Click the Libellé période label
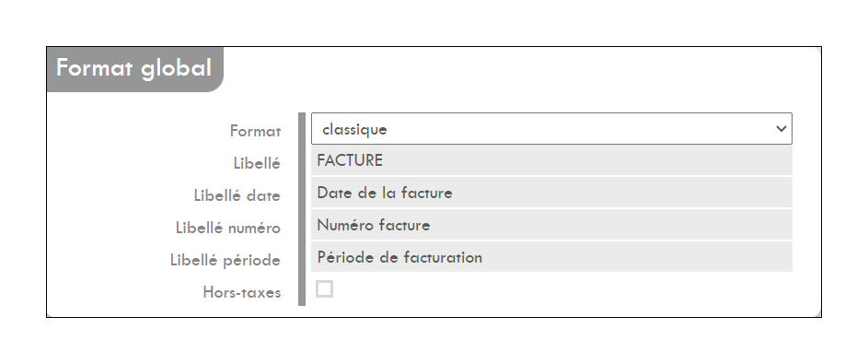The image size is (868, 364). click(226, 260)
